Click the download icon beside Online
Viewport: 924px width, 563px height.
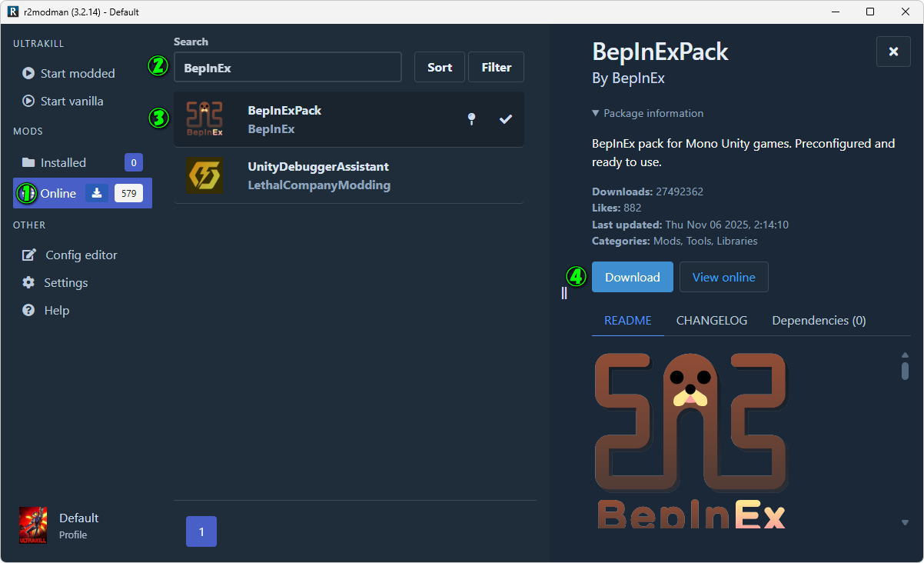(x=97, y=193)
